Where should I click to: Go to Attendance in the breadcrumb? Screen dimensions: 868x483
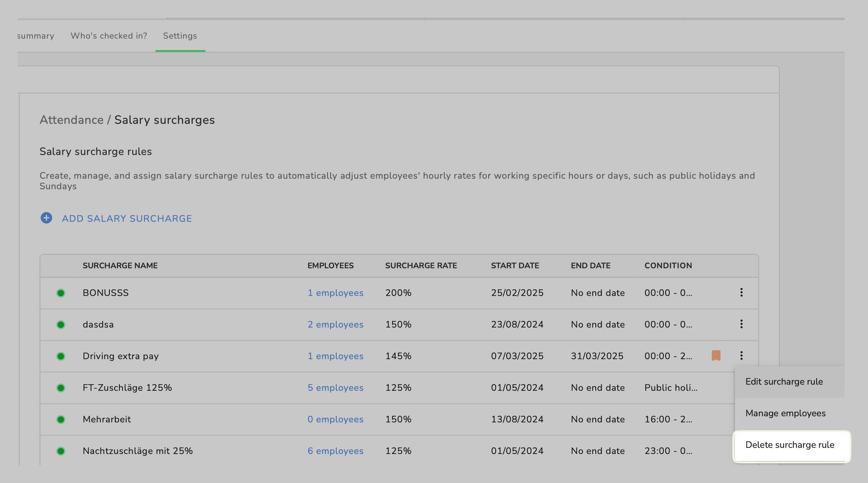72,120
